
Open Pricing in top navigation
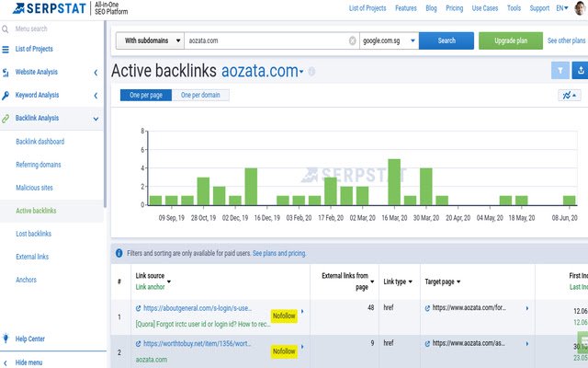(x=454, y=8)
